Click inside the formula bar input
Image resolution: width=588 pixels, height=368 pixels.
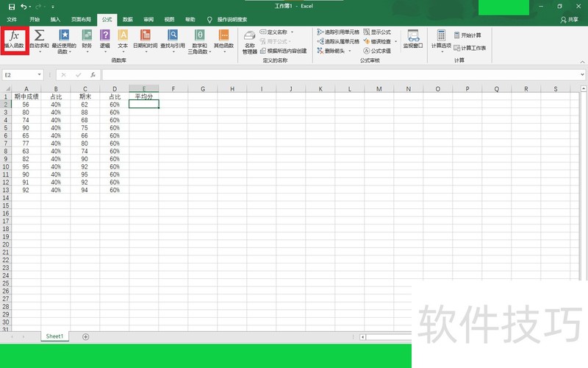[340, 75]
